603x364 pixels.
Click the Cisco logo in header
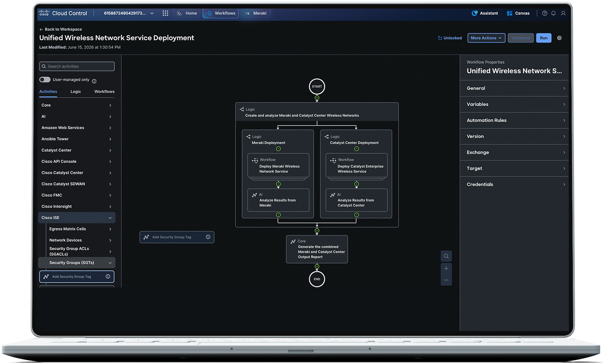click(44, 13)
